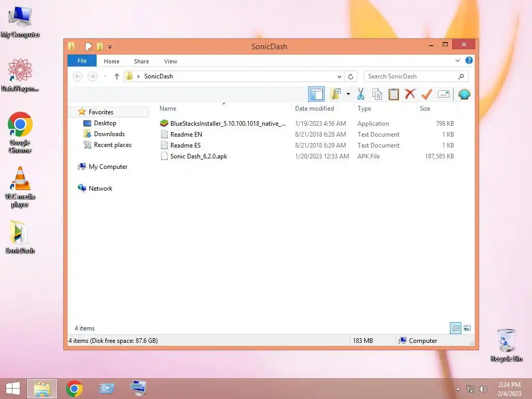Click the Classic Shell settings shell icon
Viewport: 532px width, 399px height.
tap(464, 94)
